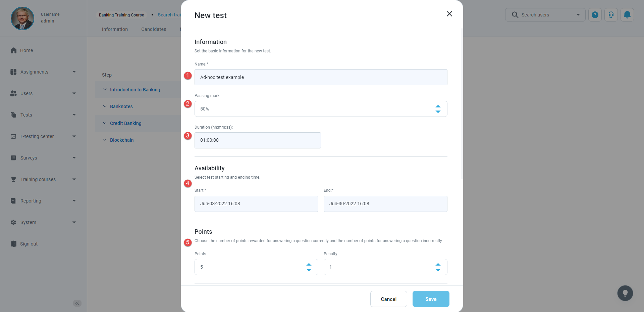Increase the Passing mark value
This screenshot has width=644, height=312.
tap(438, 106)
